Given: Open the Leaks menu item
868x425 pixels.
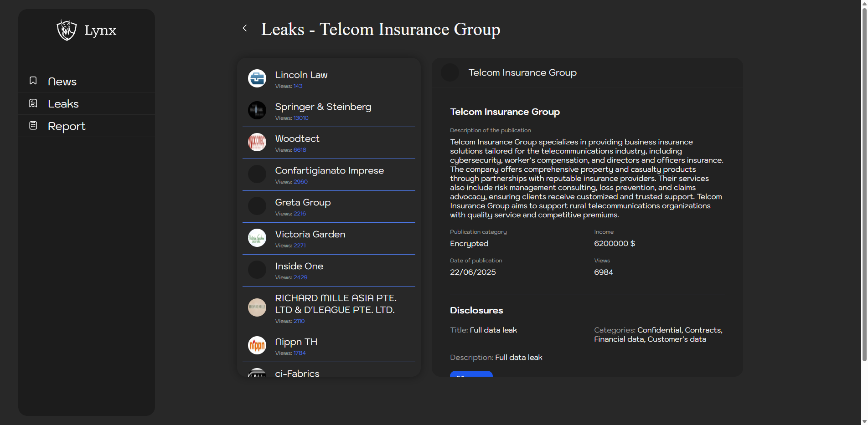Looking at the screenshot, I should point(63,104).
